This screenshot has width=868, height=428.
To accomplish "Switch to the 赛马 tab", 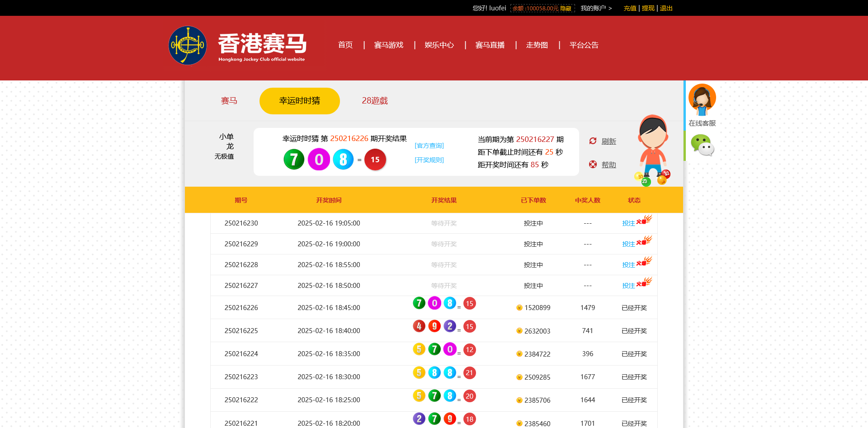I will [x=229, y=101].
